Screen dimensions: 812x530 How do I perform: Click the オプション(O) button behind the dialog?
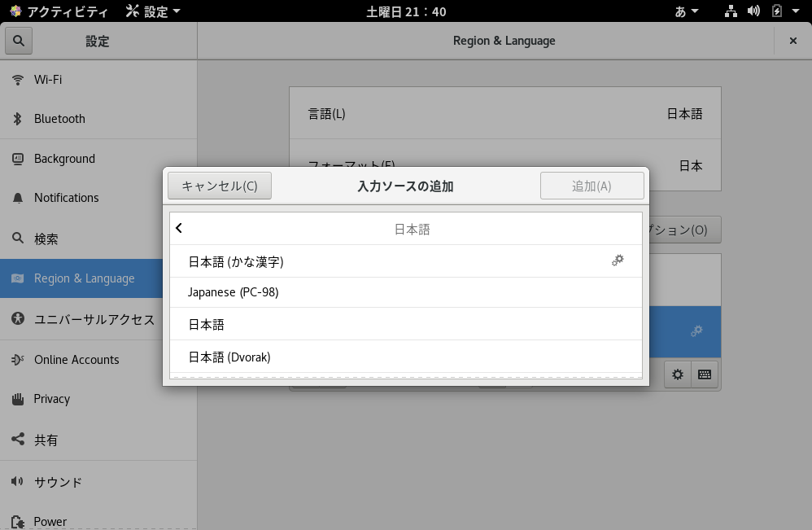click(683, 230)
